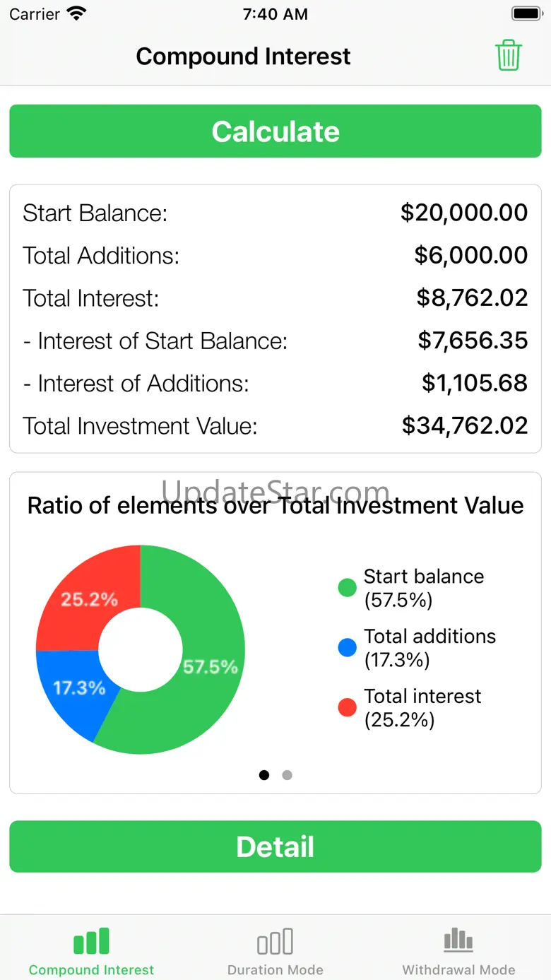The width and height of the screenshot is (551, 980).
Task: Tap the Withdrawal Mode tab label
Action: point(458,969)
